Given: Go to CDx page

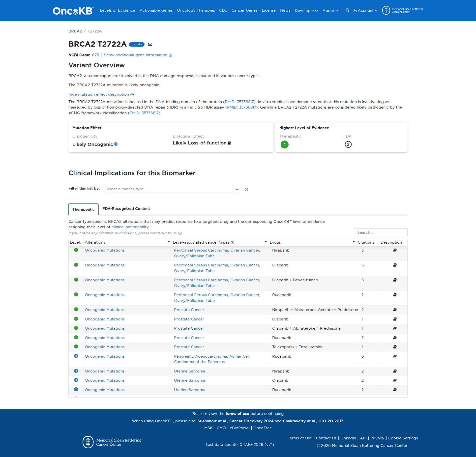Looking at the screenshot, I should (223, 10).
